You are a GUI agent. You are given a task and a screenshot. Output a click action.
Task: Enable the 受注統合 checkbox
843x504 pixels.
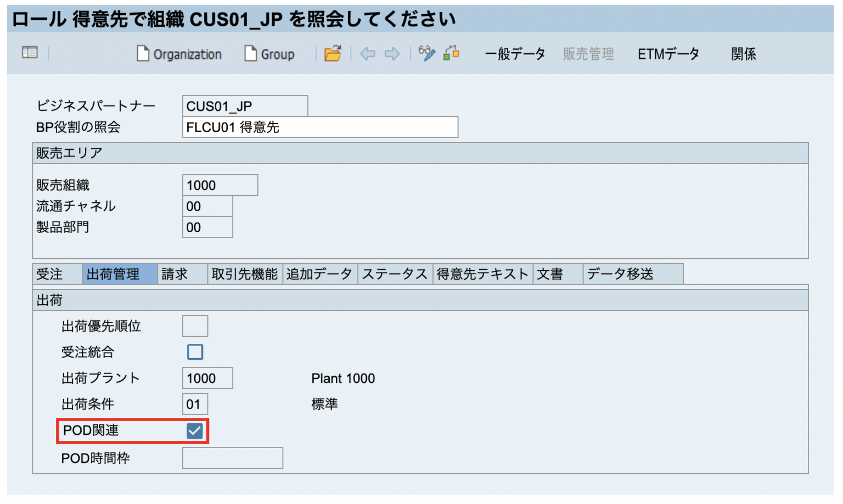tap(195, 352)
